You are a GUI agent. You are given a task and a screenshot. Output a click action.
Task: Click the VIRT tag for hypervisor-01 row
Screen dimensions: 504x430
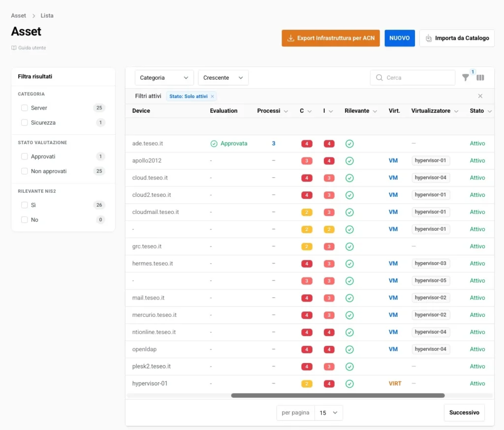click(395, 383)
